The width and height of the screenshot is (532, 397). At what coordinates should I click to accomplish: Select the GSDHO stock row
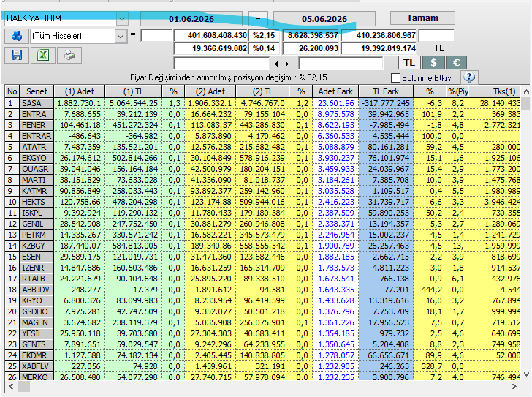pos(262,311)
